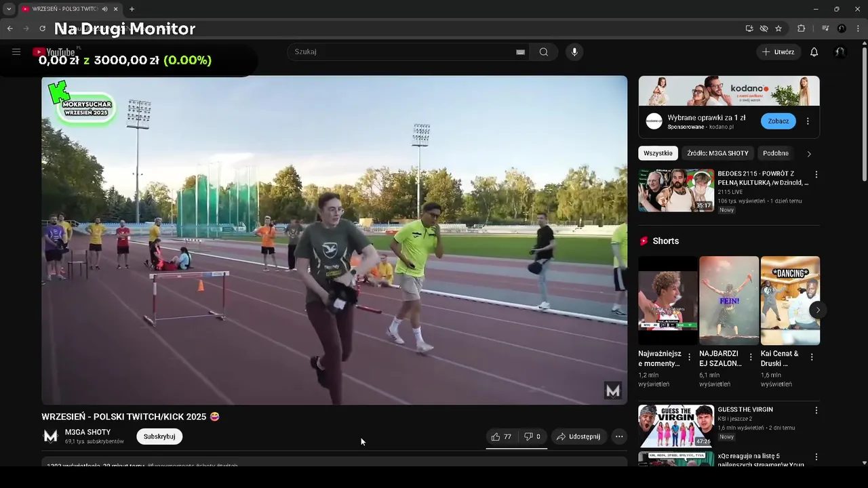Click the video player to pause
The image size is (868, 488).
pyautogui.click(x=334, y=240)
